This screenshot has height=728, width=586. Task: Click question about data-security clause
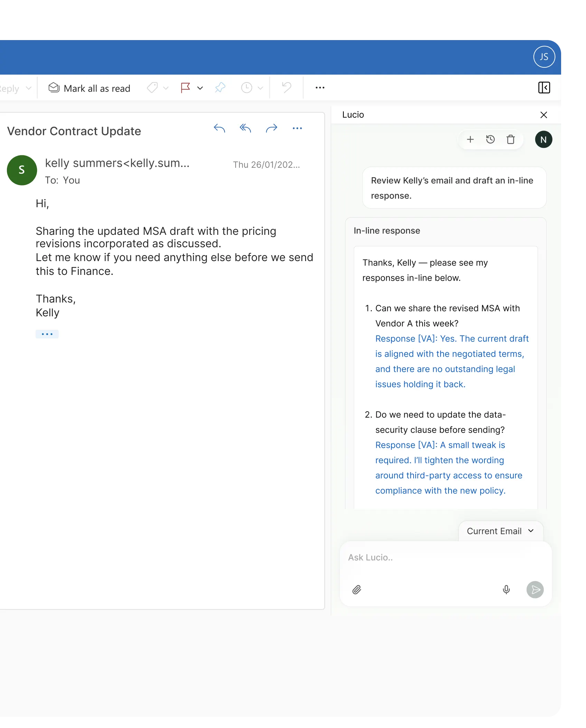(x=440, y=422)
